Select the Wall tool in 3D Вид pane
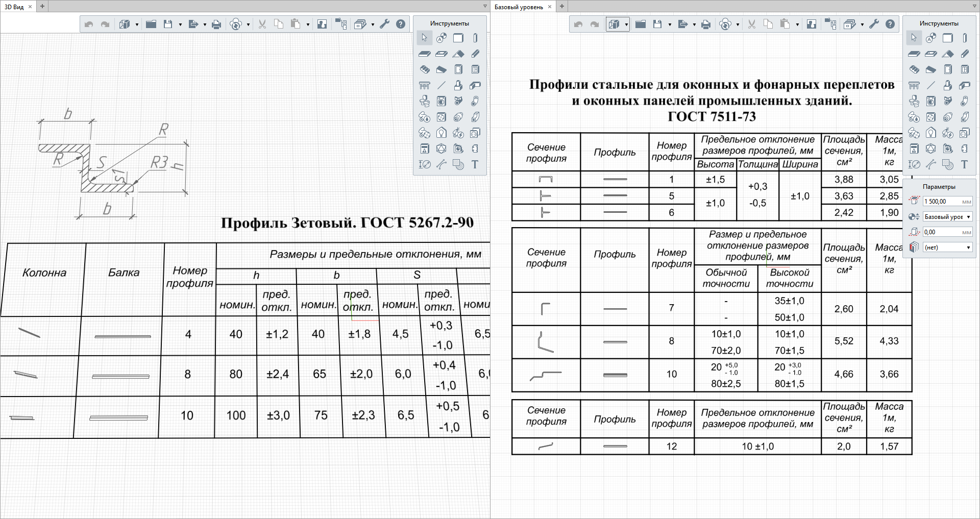Image resolution: width=980 pixels, height=519 pixels. click(458, 38)
